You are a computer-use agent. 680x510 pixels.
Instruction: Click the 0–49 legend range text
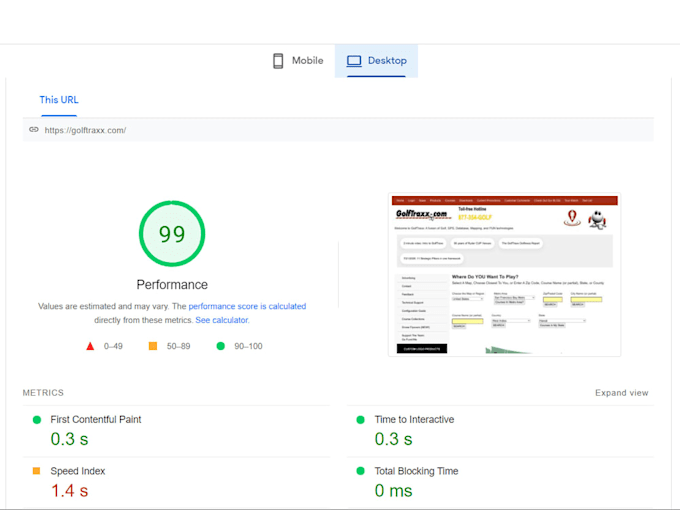coord(113,346)
